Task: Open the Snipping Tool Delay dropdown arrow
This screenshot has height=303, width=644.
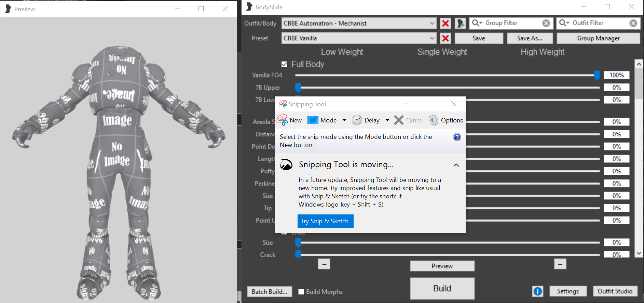Action: tap(387, 120)
